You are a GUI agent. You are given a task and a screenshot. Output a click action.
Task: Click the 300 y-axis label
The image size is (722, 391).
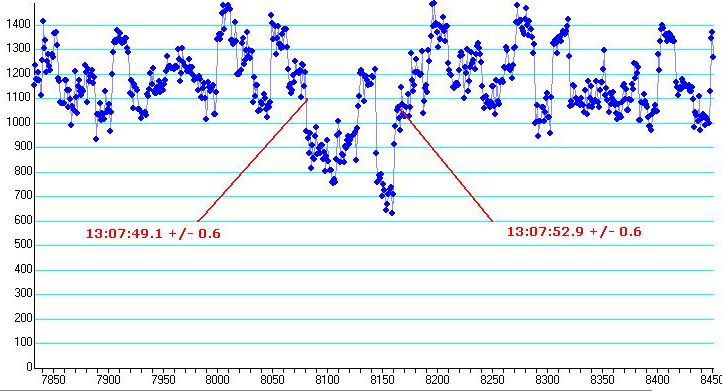(22, 293)
